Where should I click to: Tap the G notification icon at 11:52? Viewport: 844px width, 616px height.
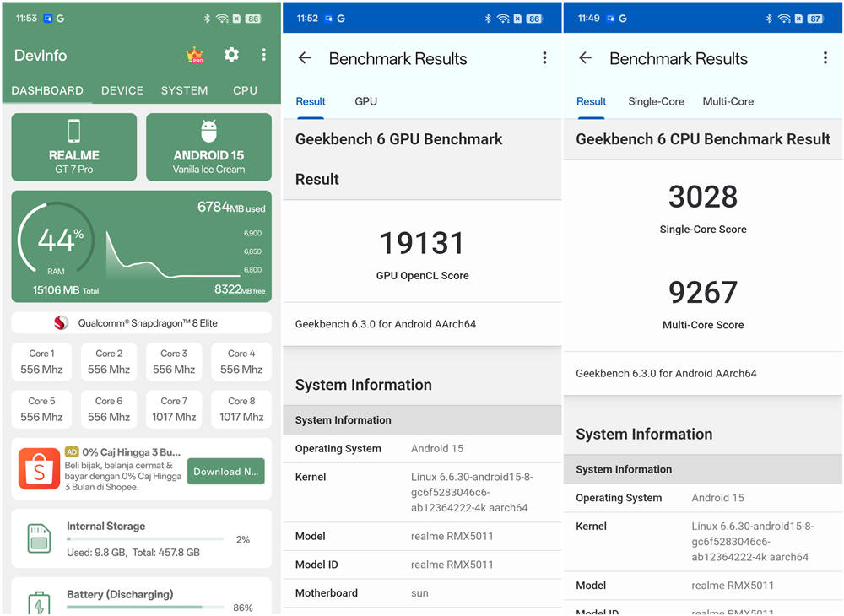tap(341, 19)
